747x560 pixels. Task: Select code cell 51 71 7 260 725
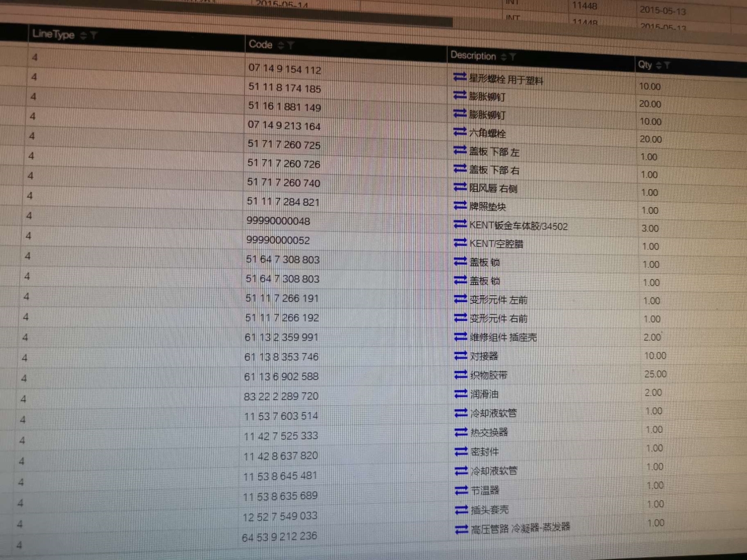tap(284, 144)
